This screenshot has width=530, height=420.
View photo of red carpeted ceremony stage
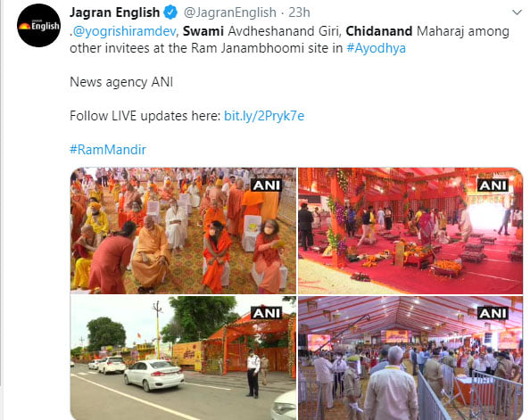410,230
